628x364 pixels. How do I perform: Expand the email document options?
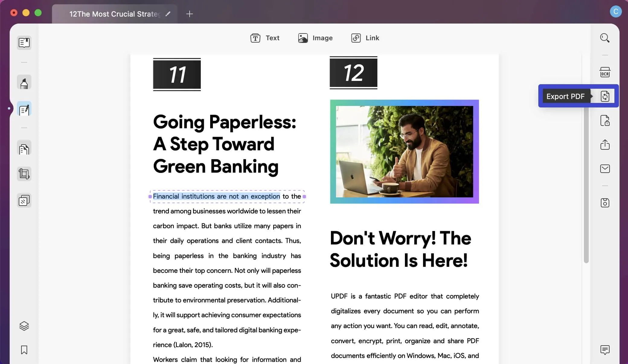click(x=605, y=168)
